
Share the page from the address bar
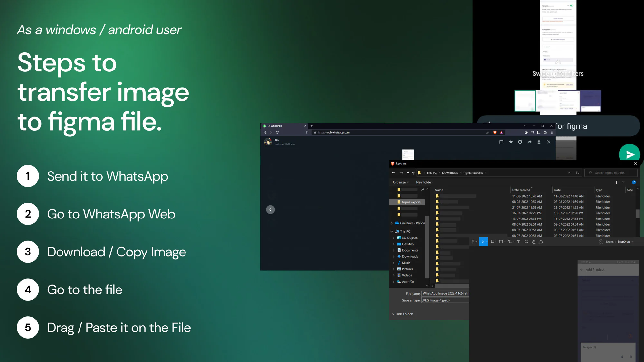tap(487, 132)
